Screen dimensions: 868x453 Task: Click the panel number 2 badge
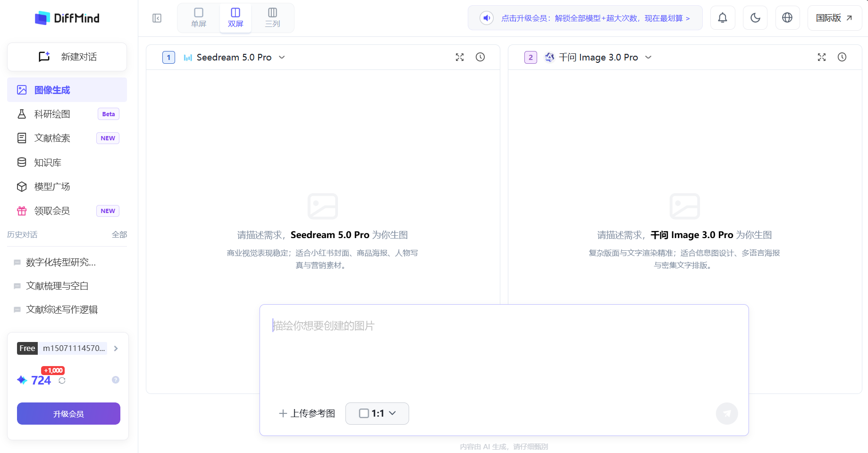point(531,57)
